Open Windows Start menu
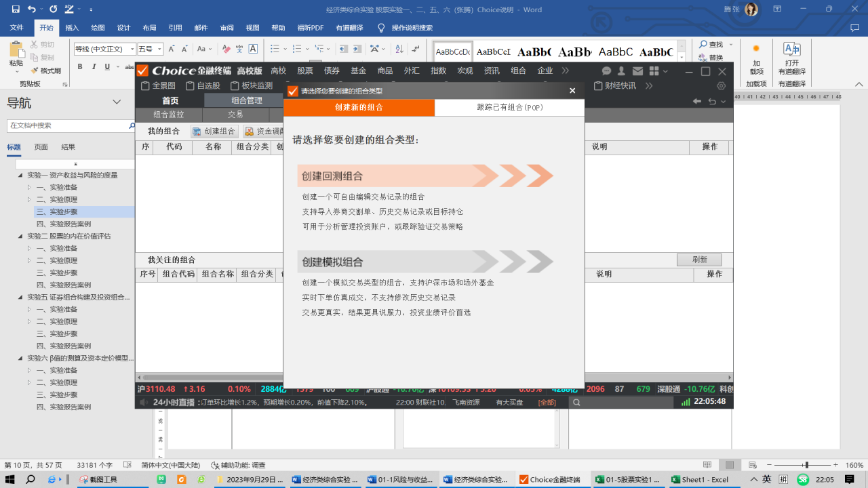868x488 pixels. pyautogui.click(x=11, y=479)
